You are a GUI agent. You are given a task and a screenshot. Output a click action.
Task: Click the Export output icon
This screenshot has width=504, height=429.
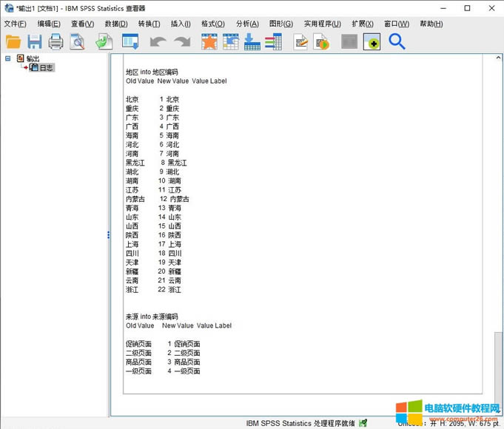[x=104, y=42]
